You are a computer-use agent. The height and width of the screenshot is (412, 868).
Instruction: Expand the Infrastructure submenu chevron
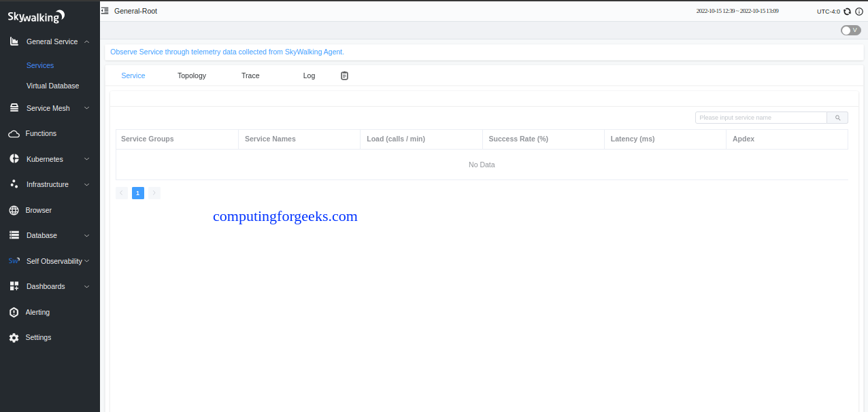click(87, 184)
